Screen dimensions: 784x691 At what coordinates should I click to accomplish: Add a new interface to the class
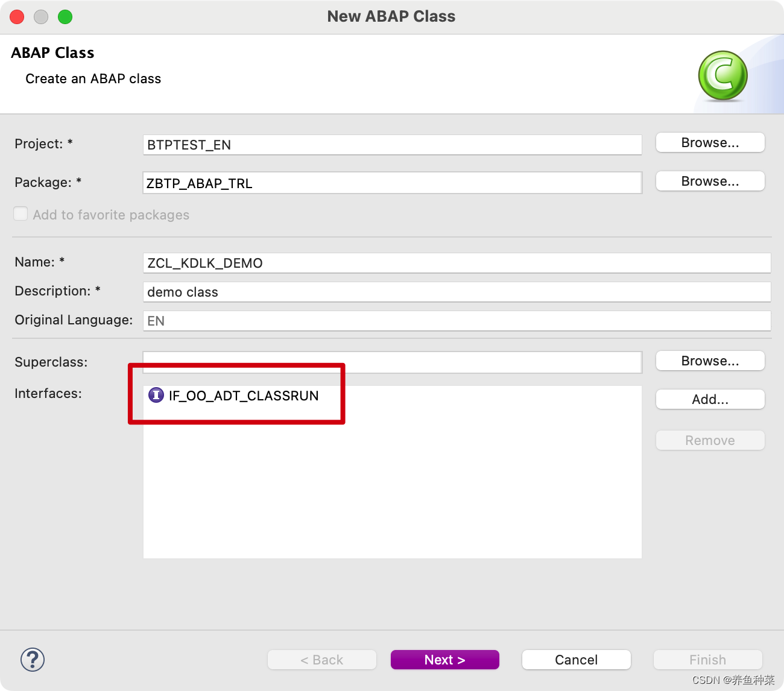(710, 399)
